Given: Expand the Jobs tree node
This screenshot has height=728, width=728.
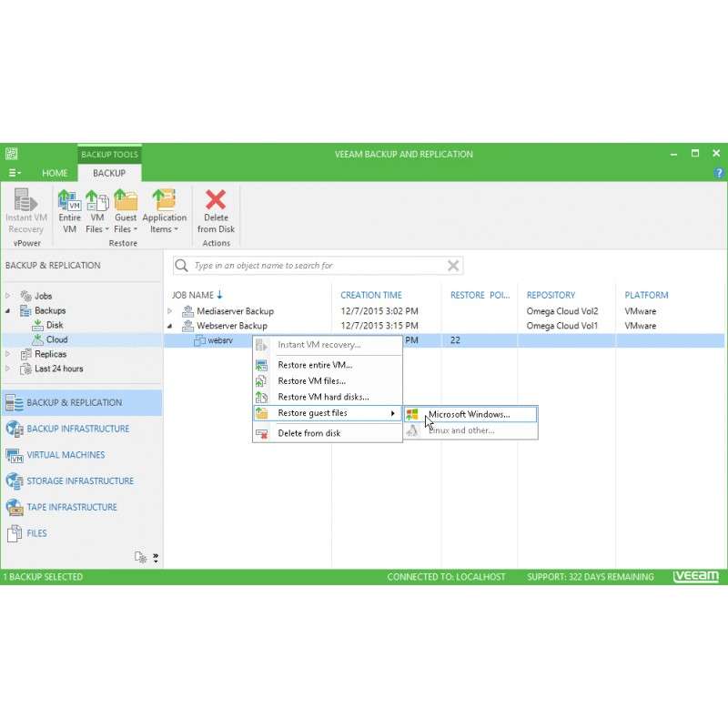Looking at the screenshot, I should 8,296.
